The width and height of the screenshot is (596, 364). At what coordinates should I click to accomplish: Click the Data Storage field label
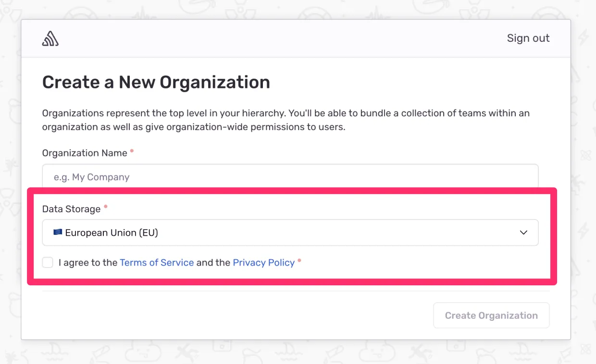click(71, 209)
